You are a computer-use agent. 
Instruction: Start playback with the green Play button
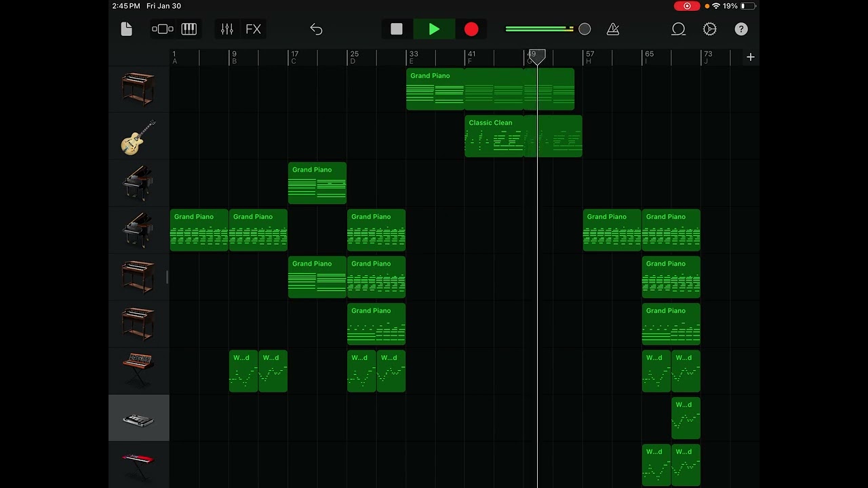pyautogui.click(x=435, y=29)
